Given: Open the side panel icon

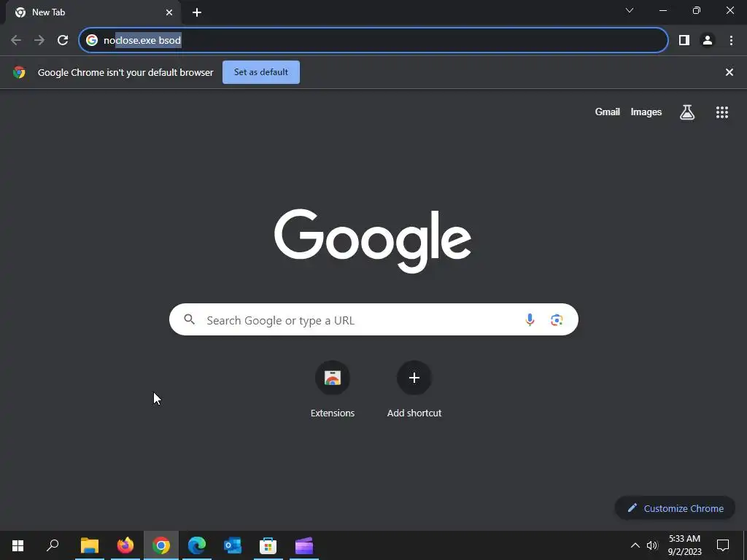Looking at the screenshot, I should [x=684, y=41].
